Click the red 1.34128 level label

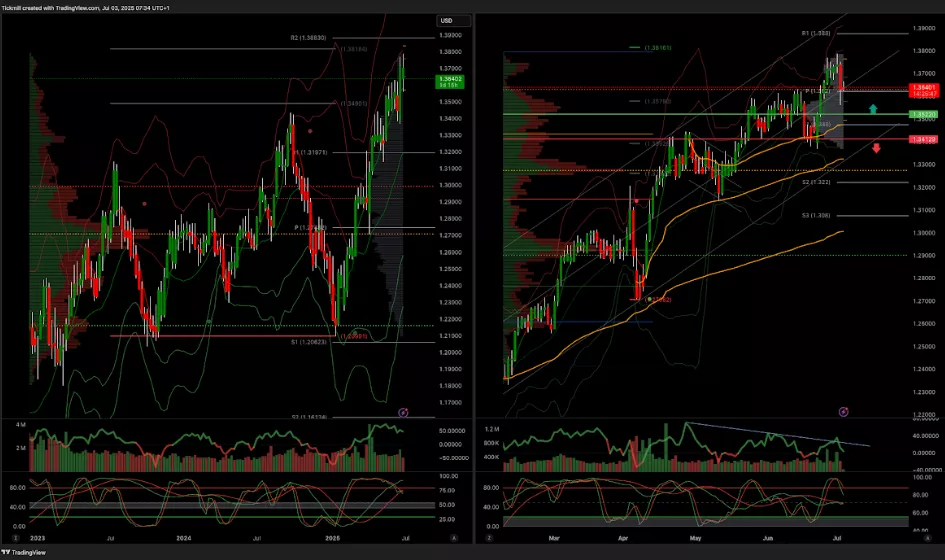point(922,140)
